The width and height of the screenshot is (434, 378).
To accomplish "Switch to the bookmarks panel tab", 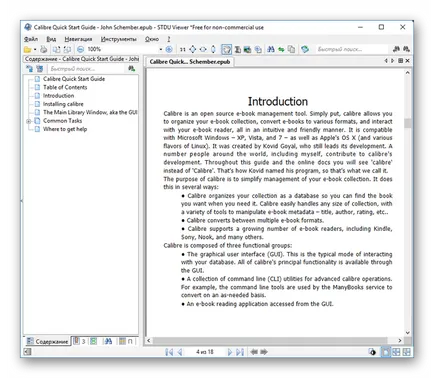I will click(79, 341).
